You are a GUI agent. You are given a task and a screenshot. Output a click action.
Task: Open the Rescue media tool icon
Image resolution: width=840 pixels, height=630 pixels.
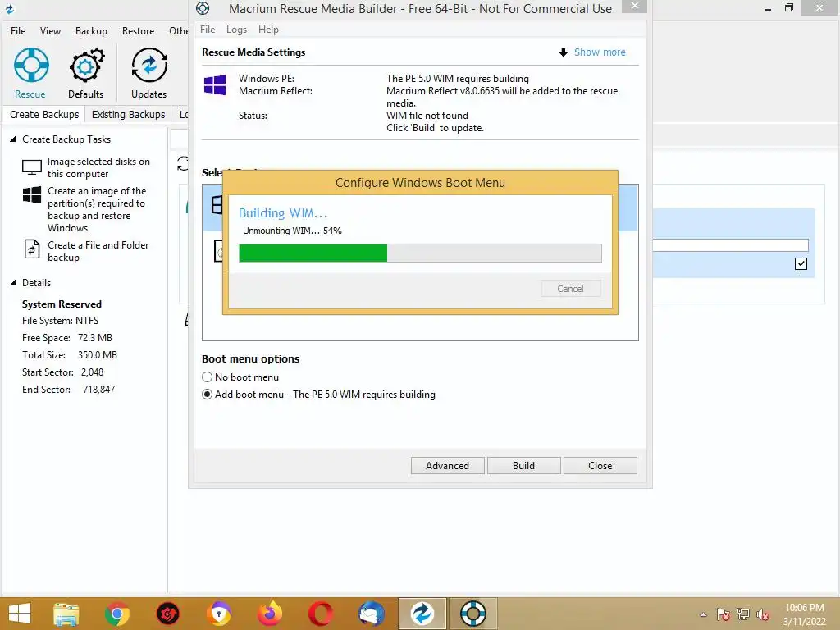point(31,65)
